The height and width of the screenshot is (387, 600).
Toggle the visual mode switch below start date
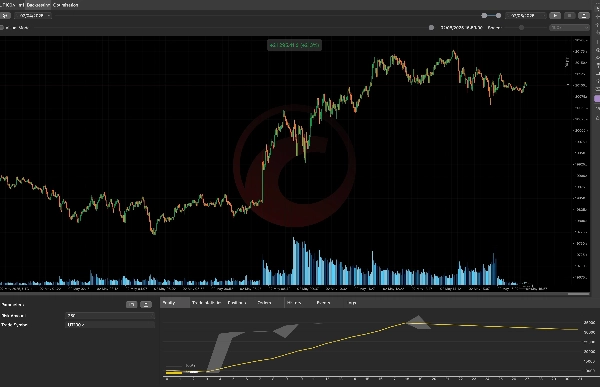coord(2,28)
